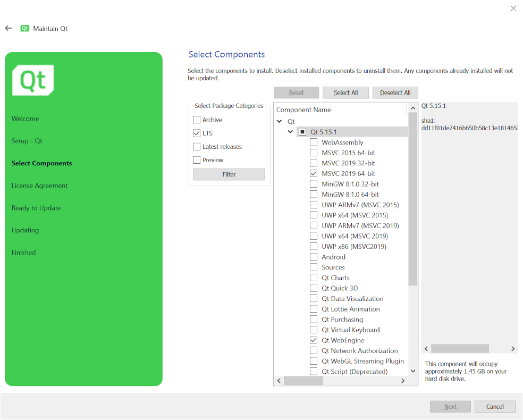Close the installer window
This screenshot has width=523, height=420.
pyautogui.click(x=513, y=9)
